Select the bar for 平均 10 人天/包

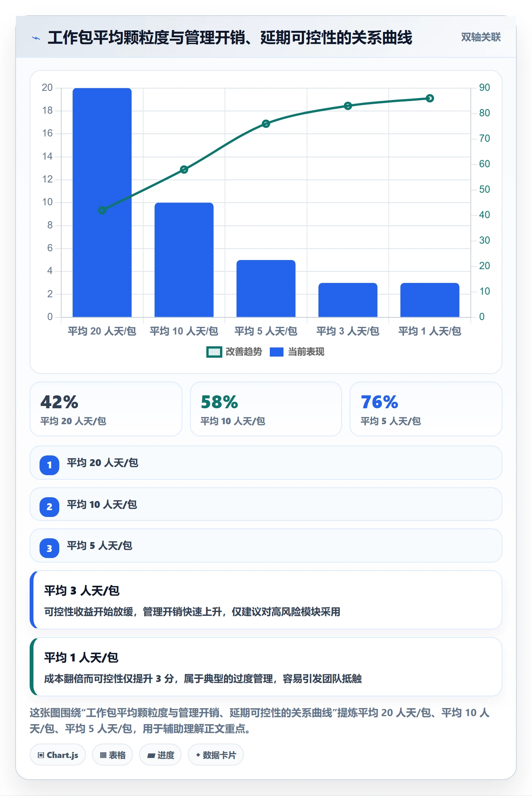click(x=184, y=260)
